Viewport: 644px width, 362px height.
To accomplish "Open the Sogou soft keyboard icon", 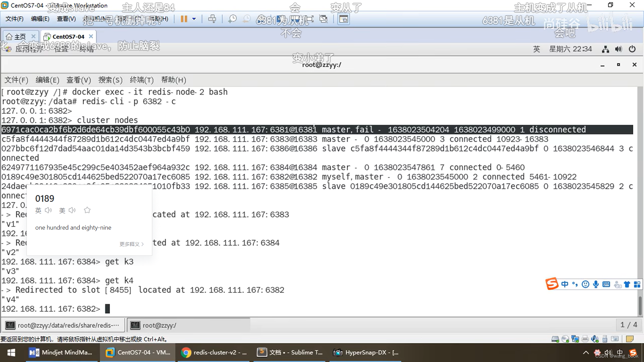I will click(x=606, y=285).
